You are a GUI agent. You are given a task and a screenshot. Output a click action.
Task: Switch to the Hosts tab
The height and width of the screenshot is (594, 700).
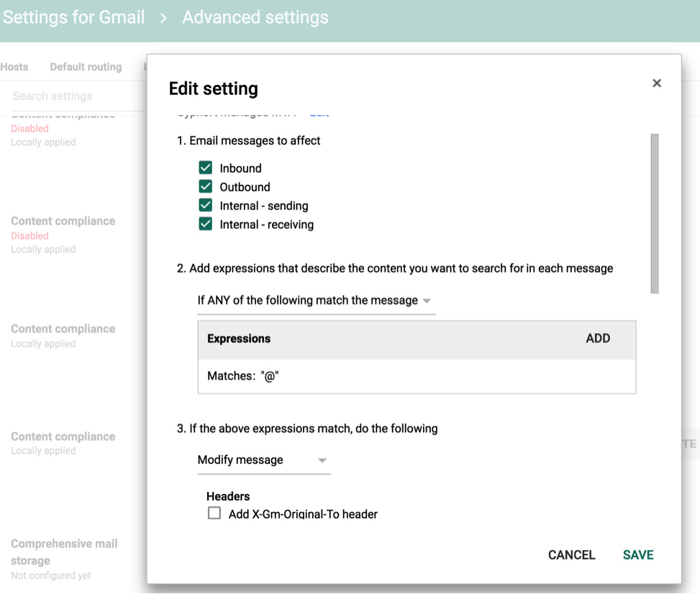(14, 67)
